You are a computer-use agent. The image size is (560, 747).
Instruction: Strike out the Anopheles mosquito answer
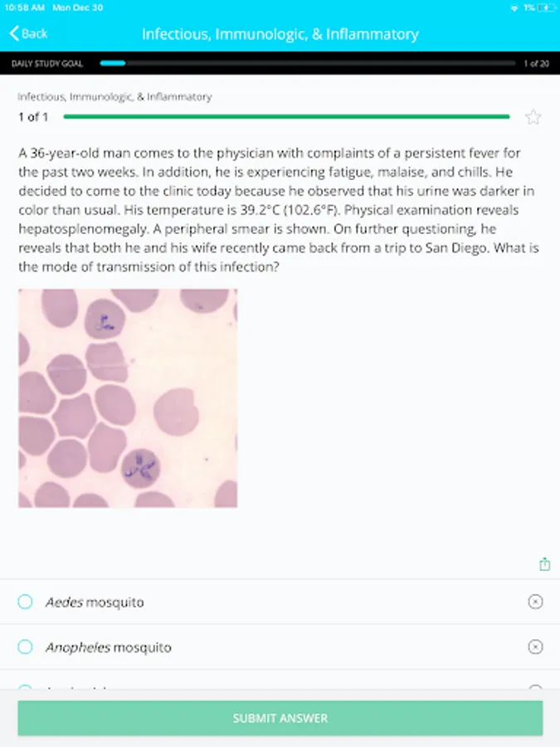(535, 647)
